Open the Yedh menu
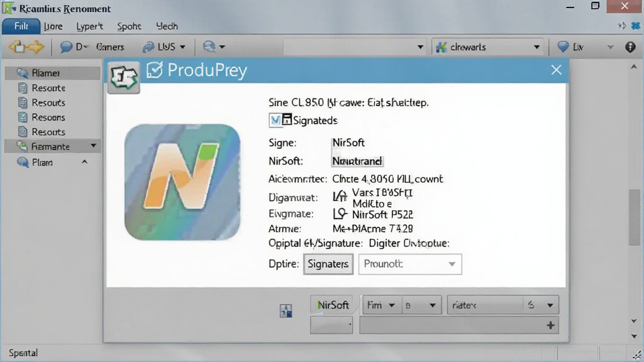644x362 pixels. click(x=167, y=26)
